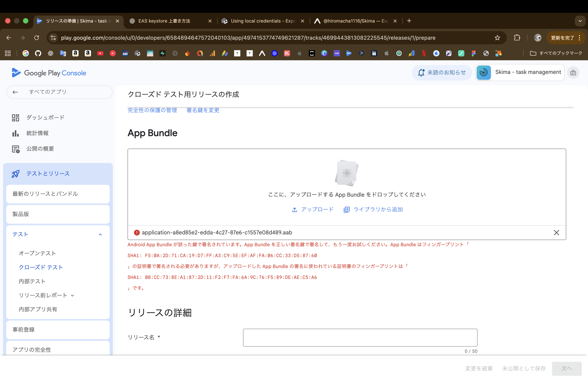Open the 署名鍵を変更 link

tap(203, 110)
